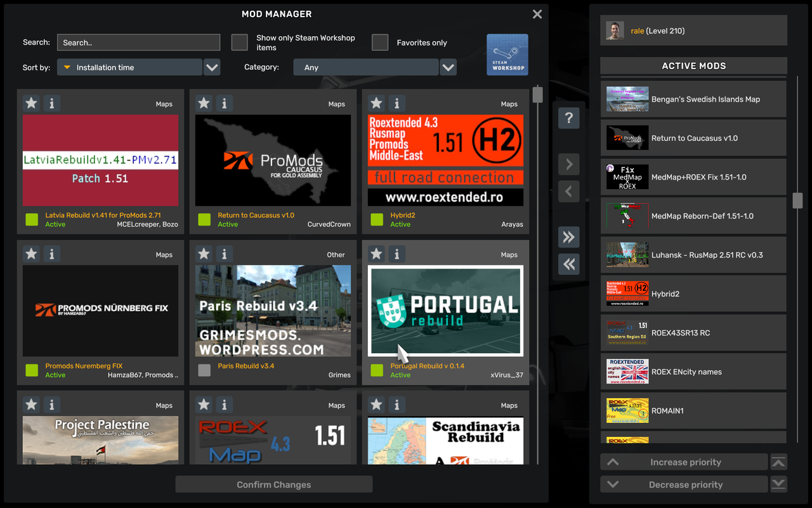Favorite the Latvia Rebuild mod with its star icon

click(31, 103)
